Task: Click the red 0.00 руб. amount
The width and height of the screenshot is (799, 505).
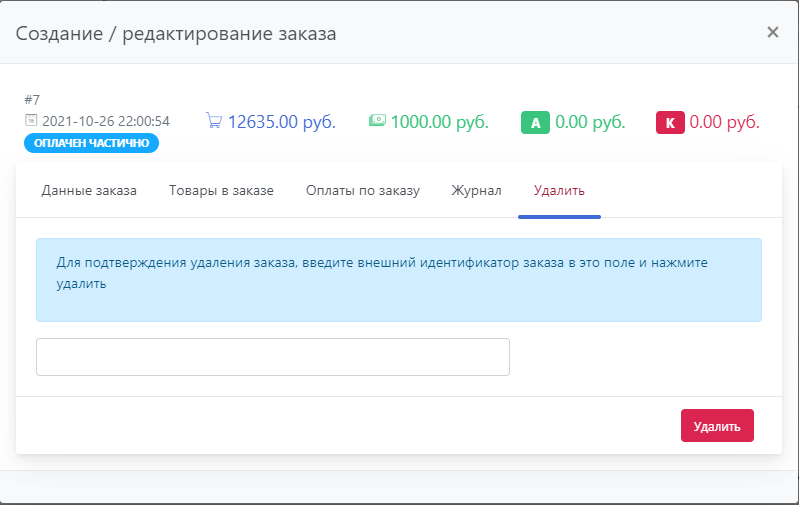Action: [x=725, y=122]
